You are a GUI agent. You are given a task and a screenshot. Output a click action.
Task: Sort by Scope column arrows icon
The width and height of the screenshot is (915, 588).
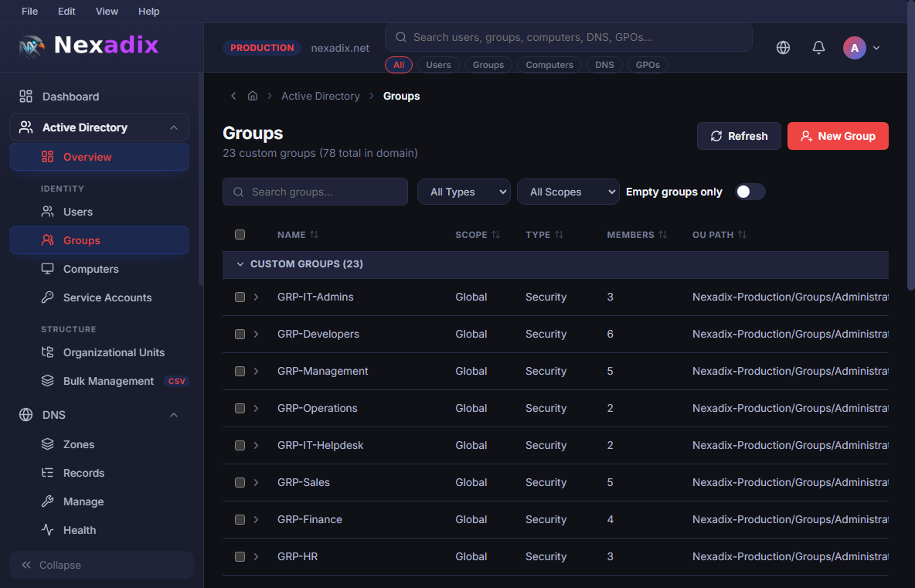[495, 234]
